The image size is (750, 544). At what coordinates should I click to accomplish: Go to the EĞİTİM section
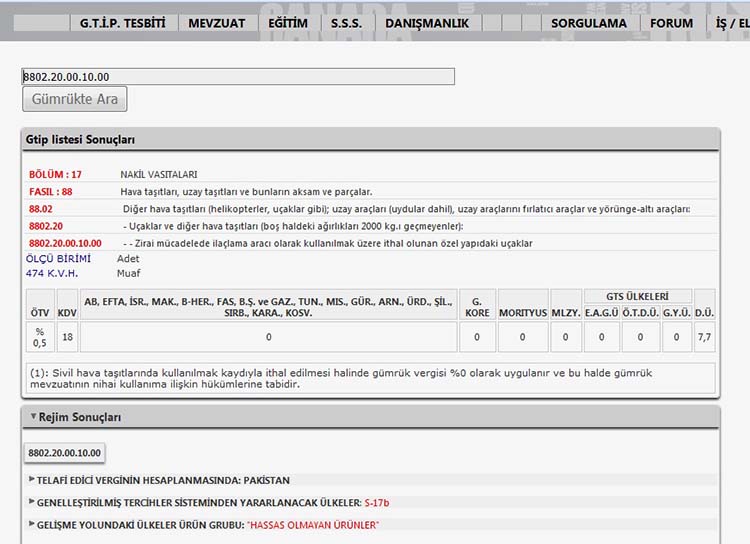click(x=288, y=23)
